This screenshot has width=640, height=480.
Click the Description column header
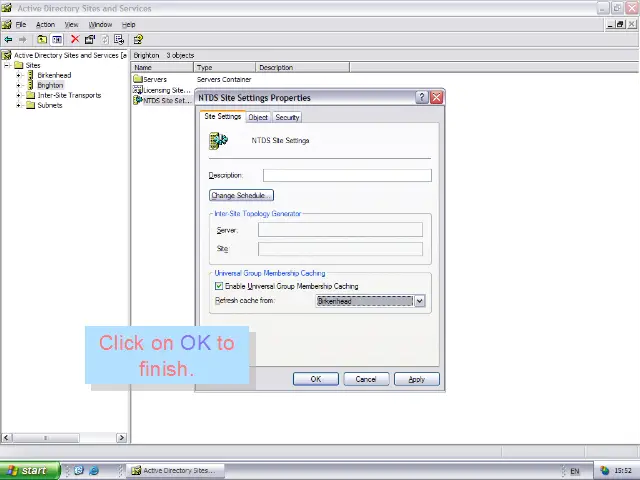[x=302, y=67]
